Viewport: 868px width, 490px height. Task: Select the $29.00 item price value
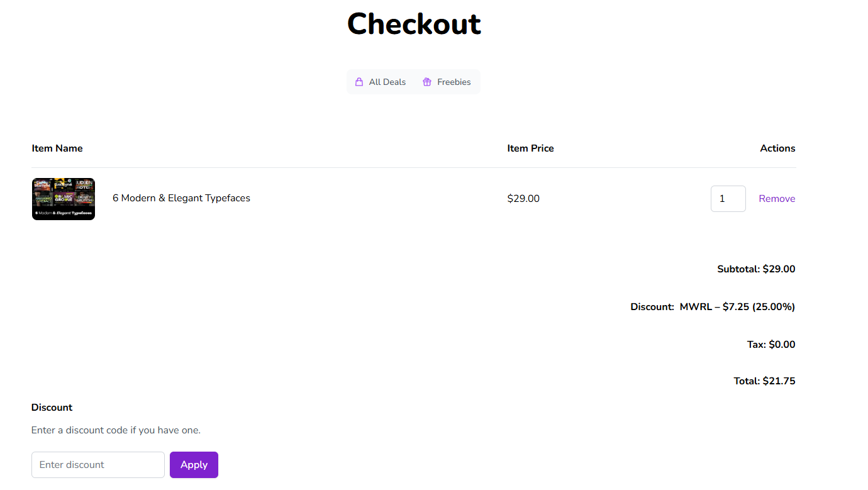click(523, 199)
